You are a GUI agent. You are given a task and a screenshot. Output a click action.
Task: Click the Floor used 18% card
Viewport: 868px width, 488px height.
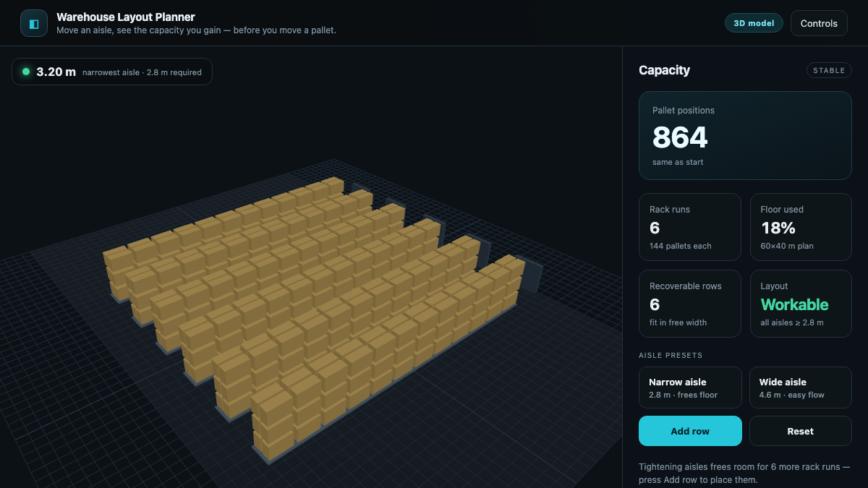coord(800,227)
